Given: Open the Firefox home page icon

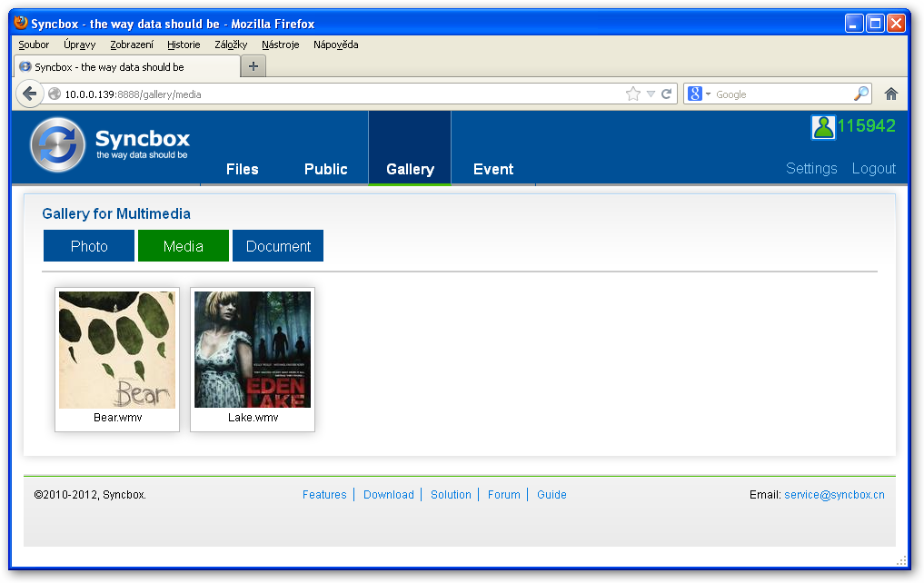Looking at the screenshot, I should (891, 94).
